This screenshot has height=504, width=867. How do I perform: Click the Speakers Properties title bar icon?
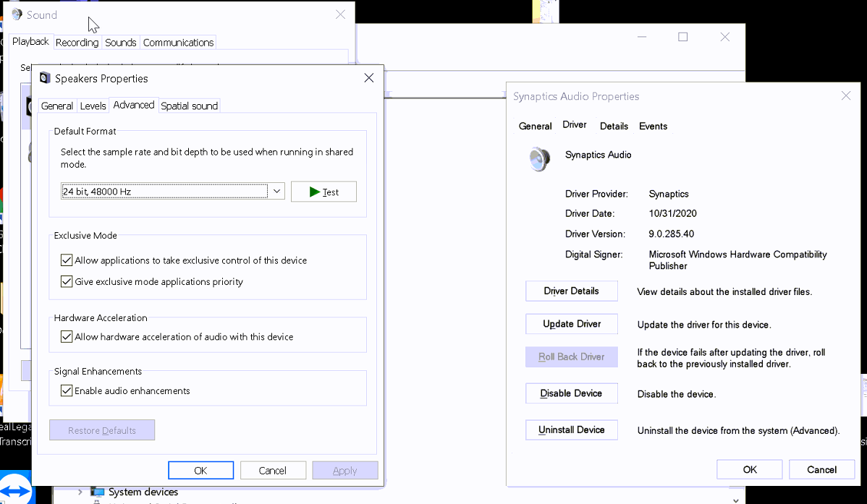pos(45,78)
